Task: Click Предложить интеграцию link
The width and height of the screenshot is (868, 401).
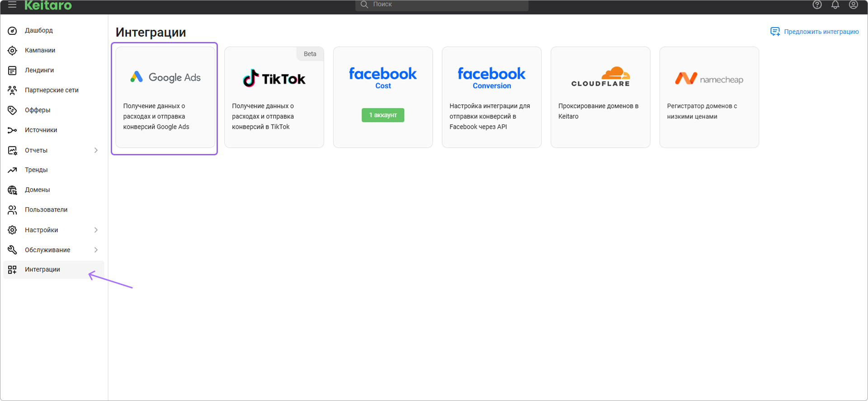Action: click(x=821, y=32)
